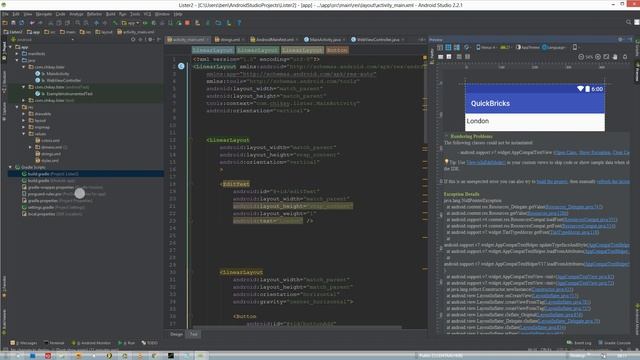Collapse the app module tree node
The image size is (640, 360).
click(11, 47)
